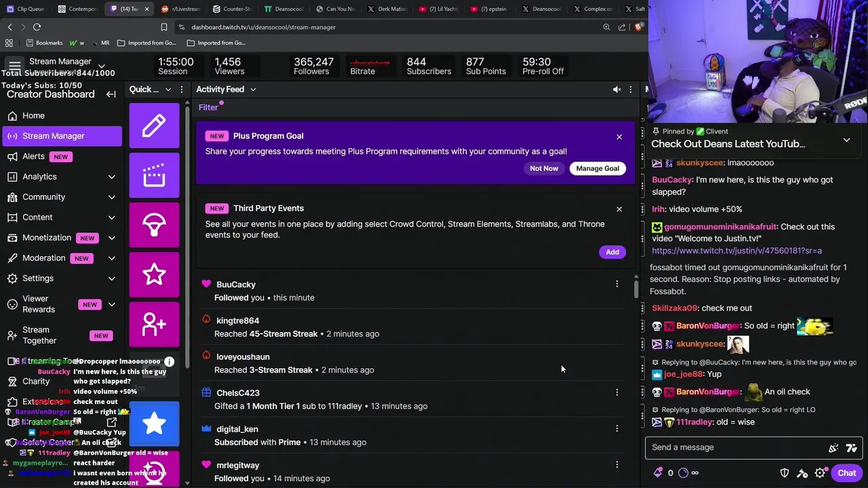868x488 pixels.
Task: Select Stream Manager in sidebar
Action: pyautogui.click(x=62, y=136)
